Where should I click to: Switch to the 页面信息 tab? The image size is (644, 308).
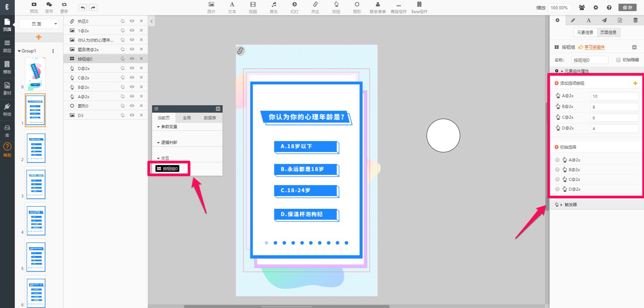608,33
